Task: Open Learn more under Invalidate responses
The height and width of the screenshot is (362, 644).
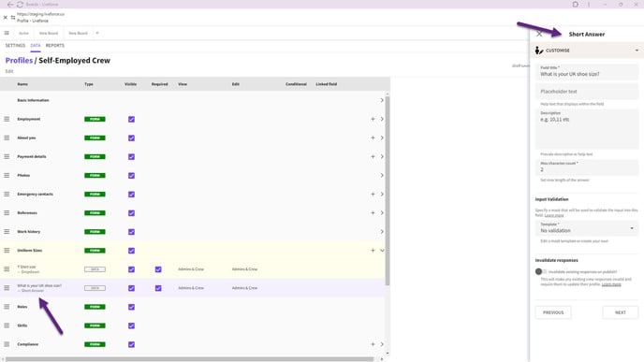Action: [611, 284]
